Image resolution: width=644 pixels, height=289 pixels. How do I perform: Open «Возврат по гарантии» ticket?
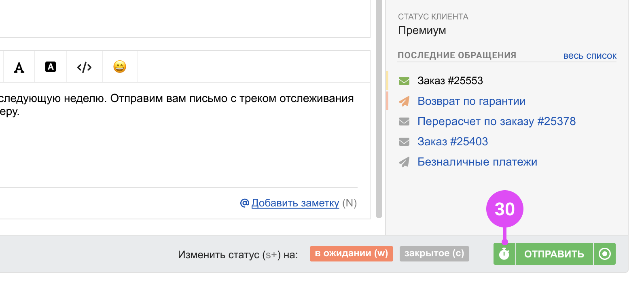471,101
